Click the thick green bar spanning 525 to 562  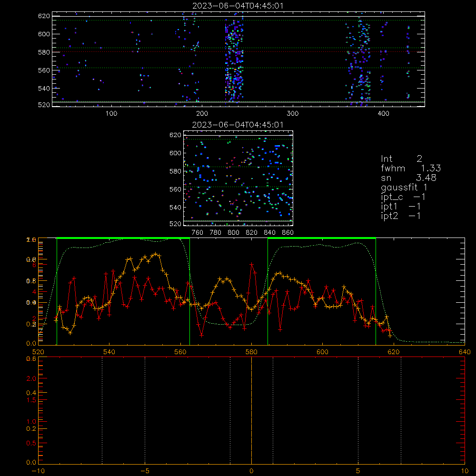point(123,238)
